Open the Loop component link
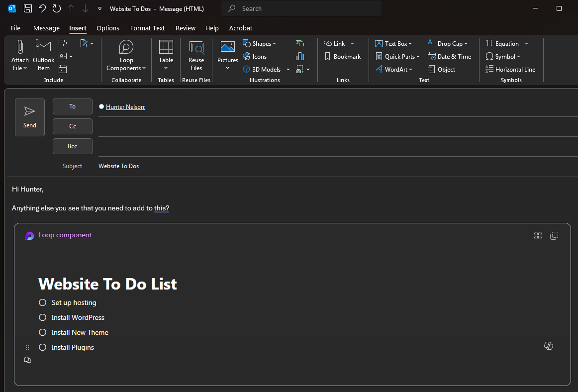This screenshot has width=578, height=392. point(65,235)
